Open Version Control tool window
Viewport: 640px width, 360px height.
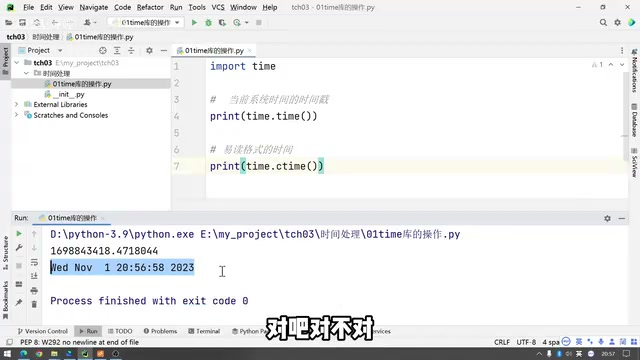click(x=42, y=331)
